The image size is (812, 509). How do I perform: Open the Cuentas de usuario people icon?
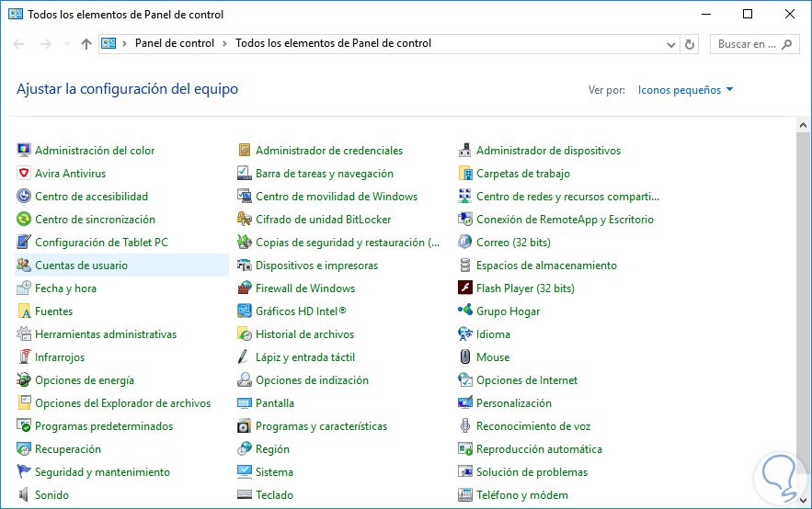24,265
